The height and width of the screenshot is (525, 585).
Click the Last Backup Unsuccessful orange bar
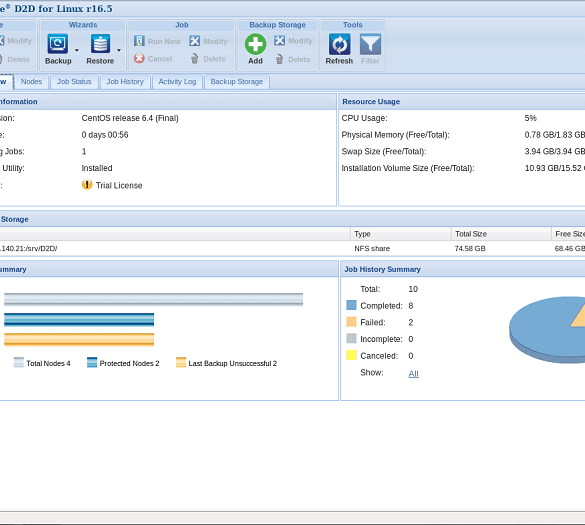(x=79, y=340)
